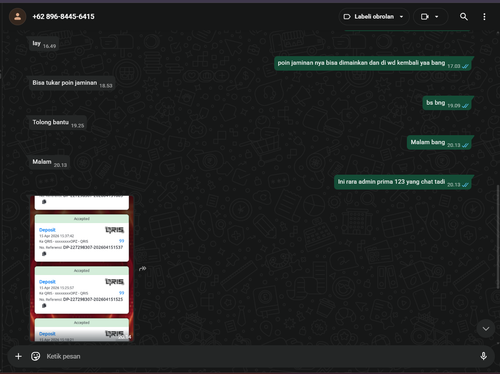
Task: Expand the video call options arrow
Action: coord(437,16)
